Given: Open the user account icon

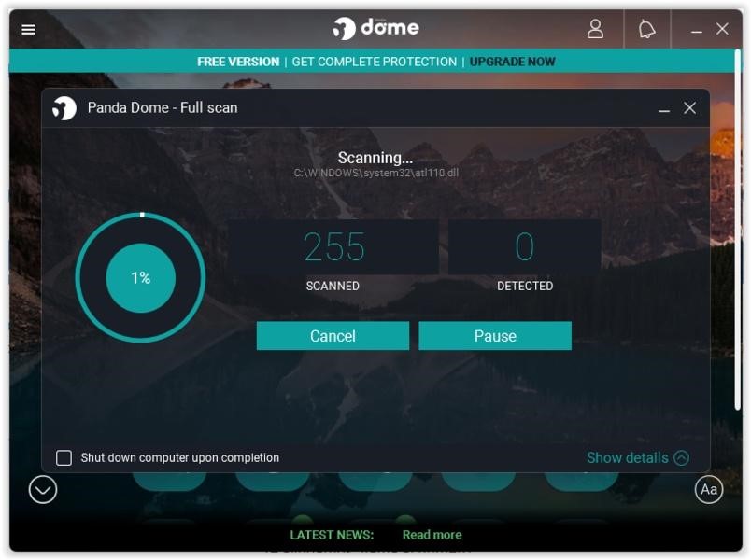Looking at the screenshot, I should pyautogui.click(x=595, y=29).
